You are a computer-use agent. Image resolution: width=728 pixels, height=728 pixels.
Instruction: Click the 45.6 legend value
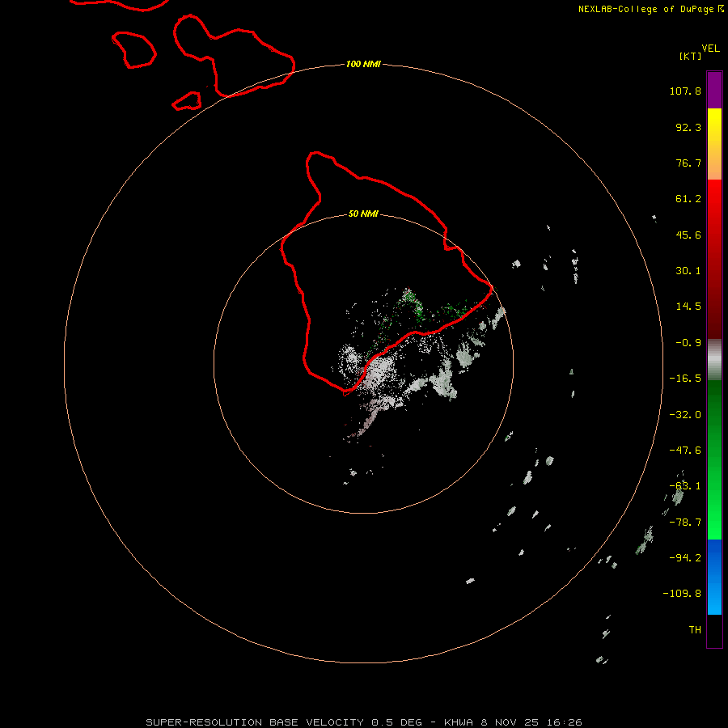(688, 235)
